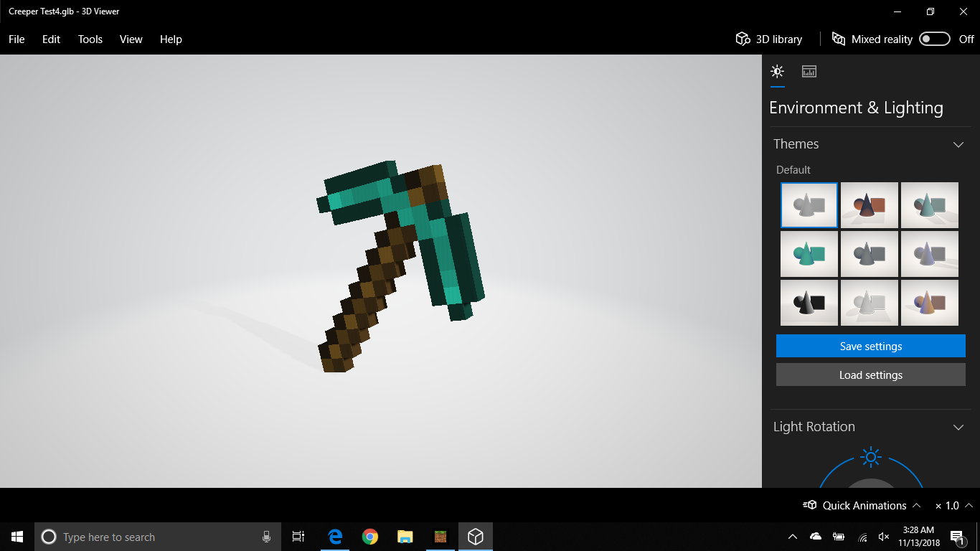Launch Google Chrome from the taskbar
The width and height of the screenshot is (980, 551).
click(370, 537)
